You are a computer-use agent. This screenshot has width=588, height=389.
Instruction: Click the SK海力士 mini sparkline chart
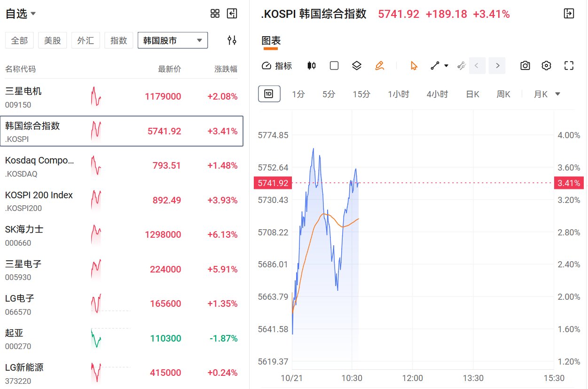96,234
